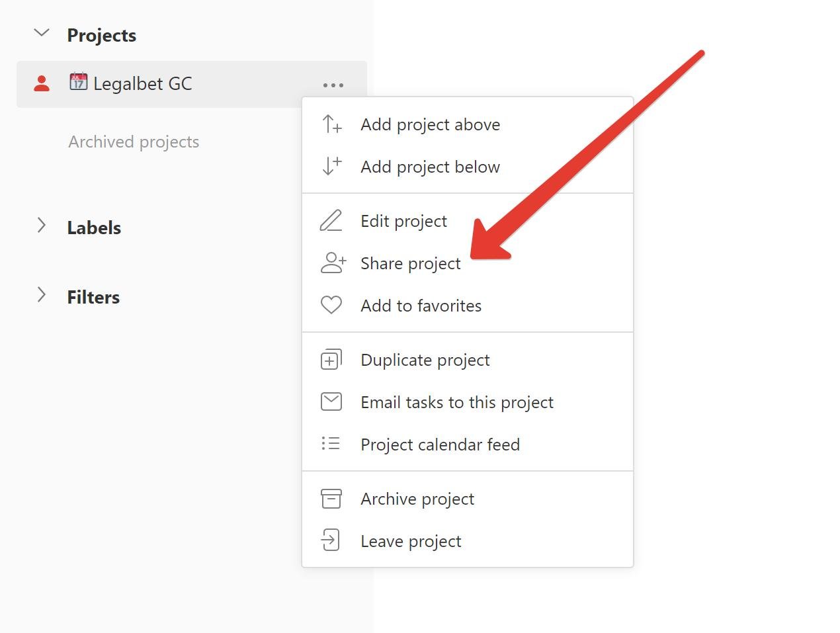Open the Archived projects link
This screenshot has height=633, width=840.
point(134,142)
